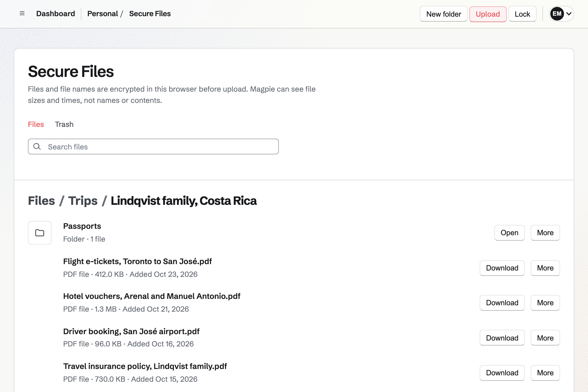Expand the account menu chevron
The width and height of the screenshot is (588, 392).
pos(569,14)
